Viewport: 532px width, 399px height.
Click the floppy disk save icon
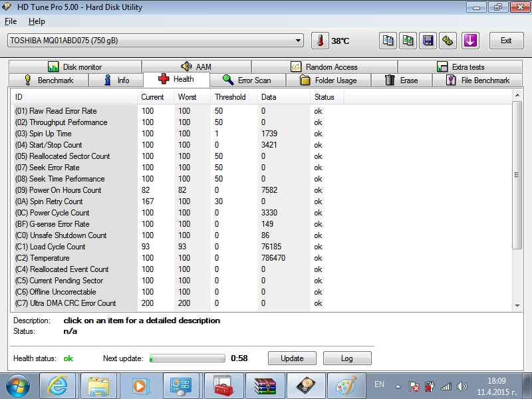point(428,41)
